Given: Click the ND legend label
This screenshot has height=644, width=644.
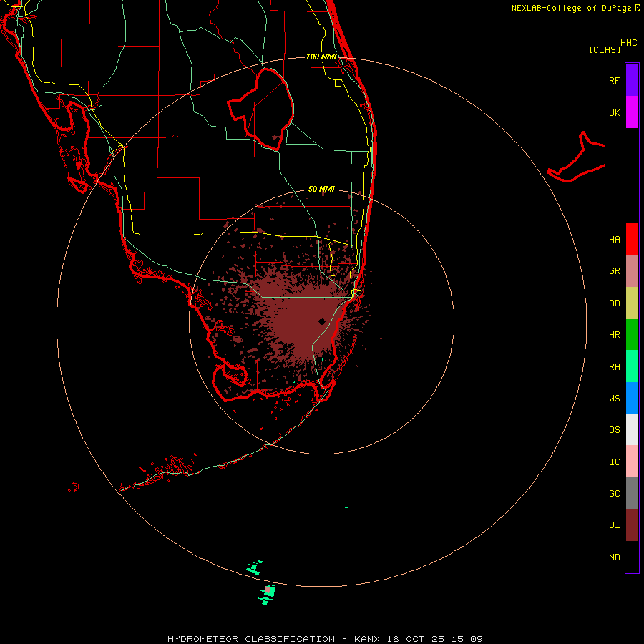Looking at the screenshot, I should pos(614,557).
